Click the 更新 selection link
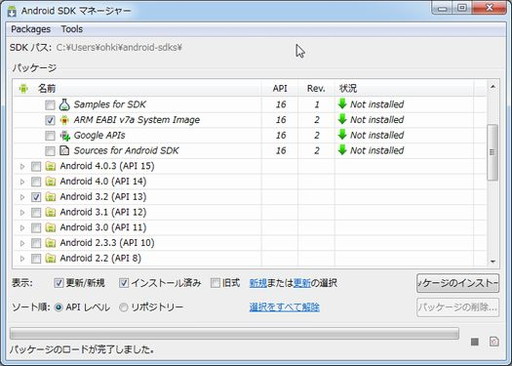Image resolution: width=512 pixels, height=366 pixels. tap(302, 283)
